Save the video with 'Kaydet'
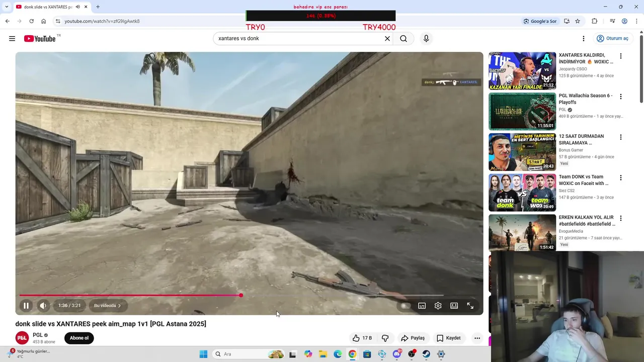This screenshot has width=644, height=362. point(448,338)
